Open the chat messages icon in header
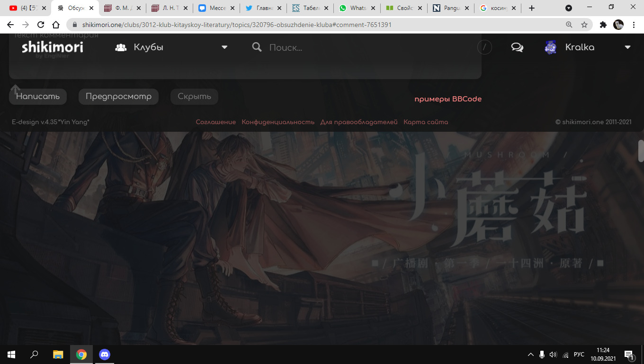Image resolution: width=644 pixels, height=364 pixels. pyautogui.click(x=517, y=47)
